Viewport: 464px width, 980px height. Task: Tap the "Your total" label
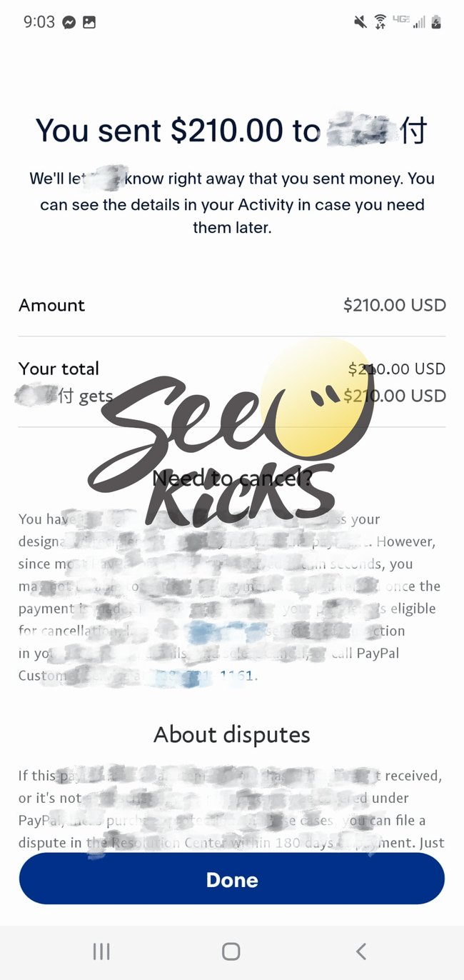[59, 369]
